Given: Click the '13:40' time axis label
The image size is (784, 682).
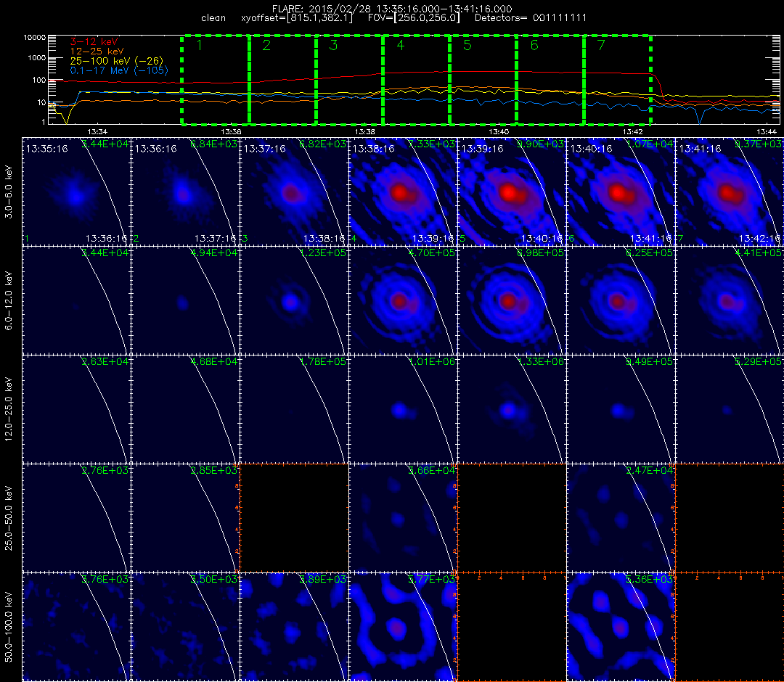Looking at the screenshot, I should pos(499,131).
